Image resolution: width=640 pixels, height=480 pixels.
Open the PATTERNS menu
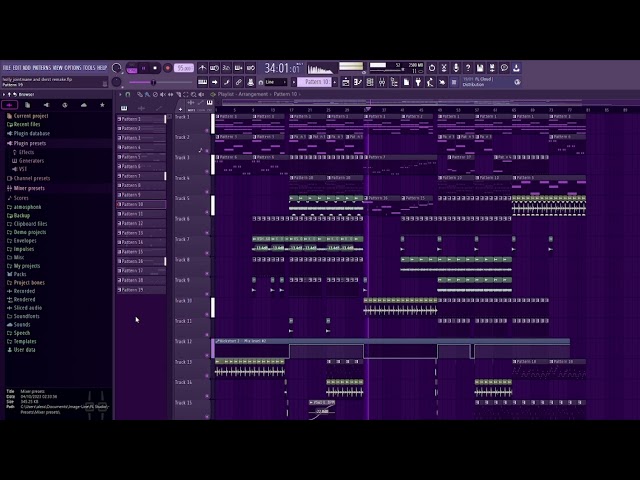pyautogui.click(x=42, y=68)
